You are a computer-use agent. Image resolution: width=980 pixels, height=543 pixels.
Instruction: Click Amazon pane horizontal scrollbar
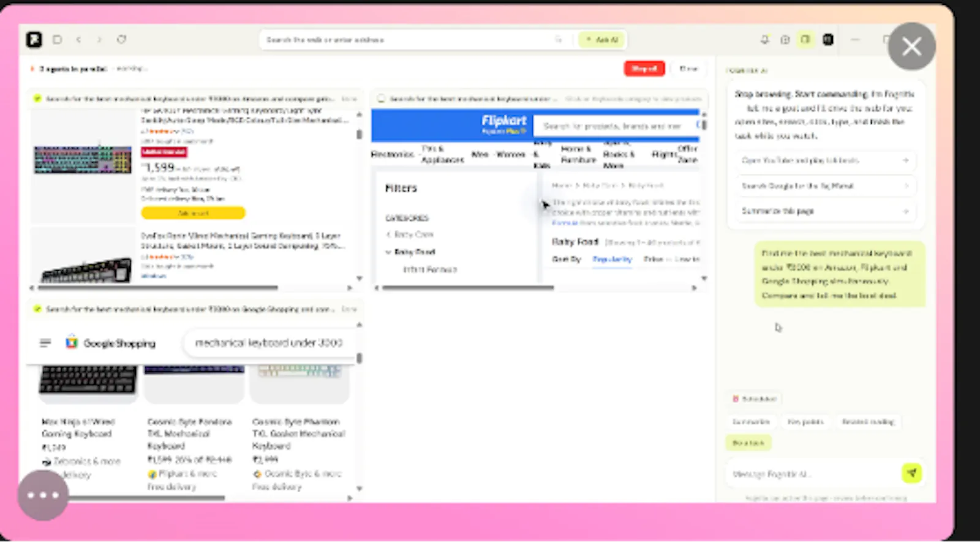click(x=158, y=287)
